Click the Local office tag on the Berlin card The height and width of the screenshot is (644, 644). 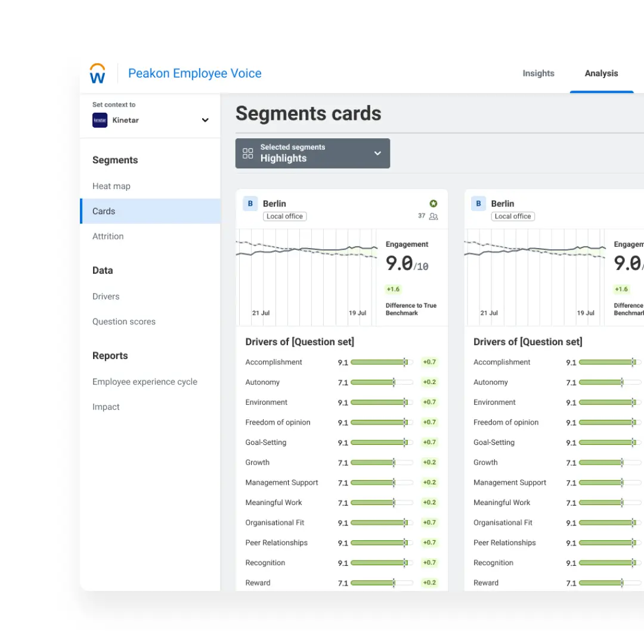click(x=284, y=216)
